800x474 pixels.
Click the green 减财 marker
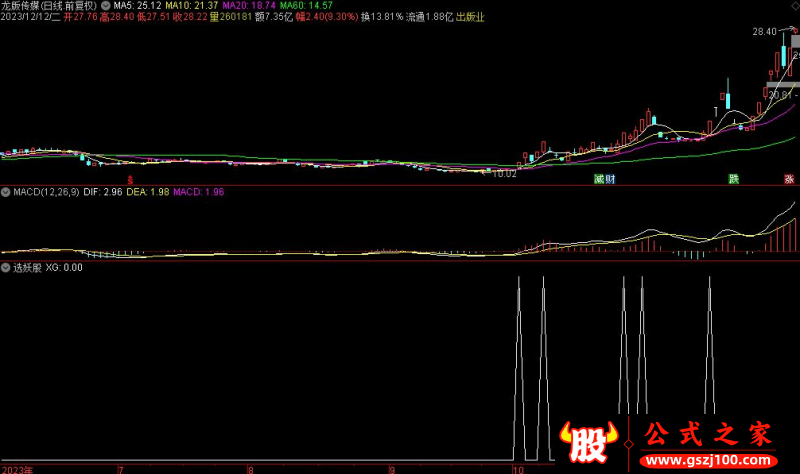pyautogui.click(x=605, y=179)
